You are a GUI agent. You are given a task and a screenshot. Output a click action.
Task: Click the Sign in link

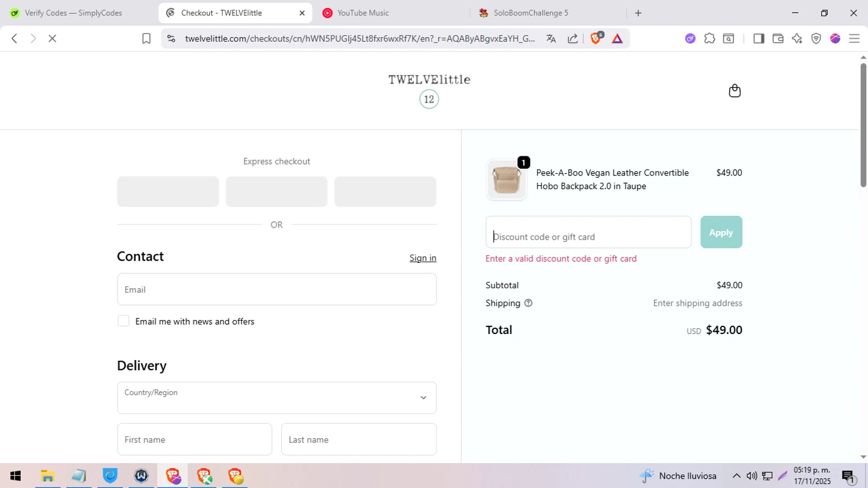pos(423,258)
